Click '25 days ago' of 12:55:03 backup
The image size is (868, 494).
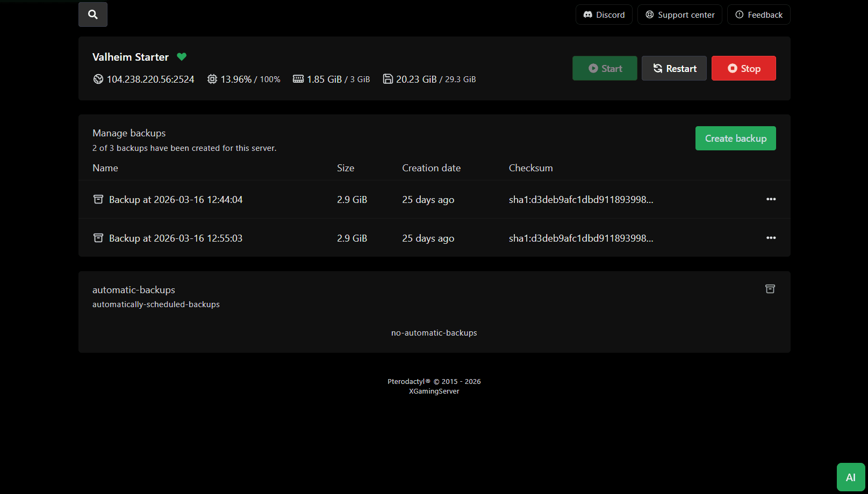(x=428, y=238)
